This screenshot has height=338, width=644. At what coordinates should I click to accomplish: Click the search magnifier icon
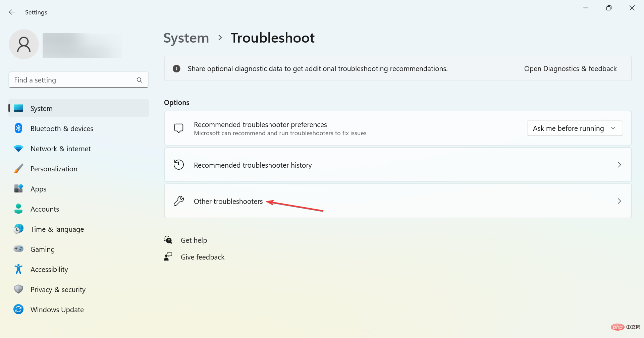(140, 80)
